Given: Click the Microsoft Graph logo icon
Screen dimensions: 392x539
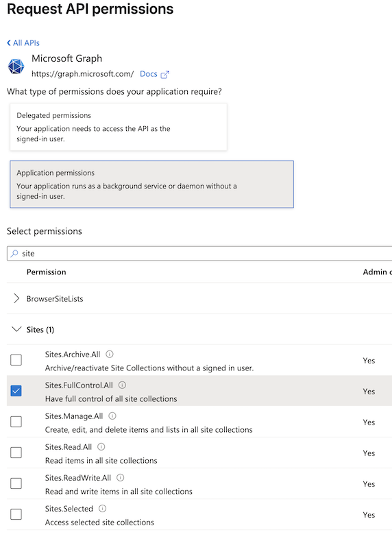Looking at the screenshot, I should [16, 67].
